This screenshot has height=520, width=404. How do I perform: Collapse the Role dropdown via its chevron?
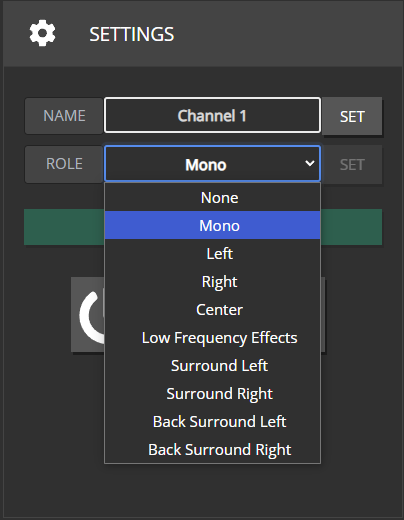pyautogui.click(x=310, y=163)
